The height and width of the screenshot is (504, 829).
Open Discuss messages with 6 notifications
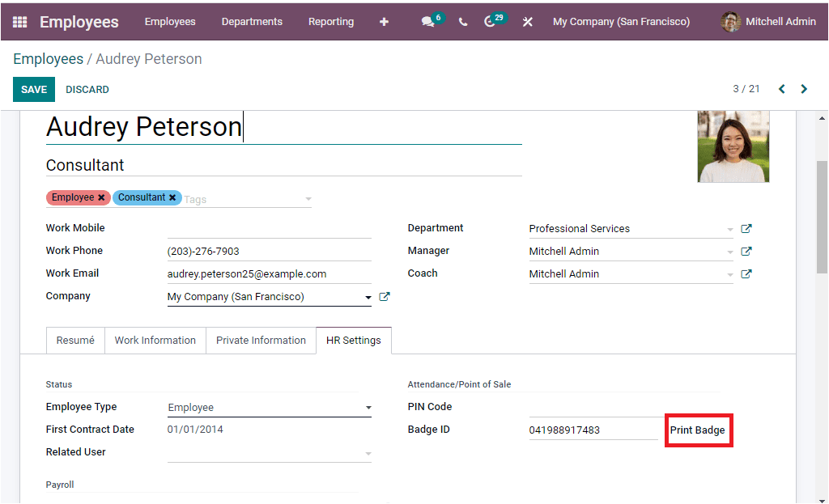pos(427,22)
